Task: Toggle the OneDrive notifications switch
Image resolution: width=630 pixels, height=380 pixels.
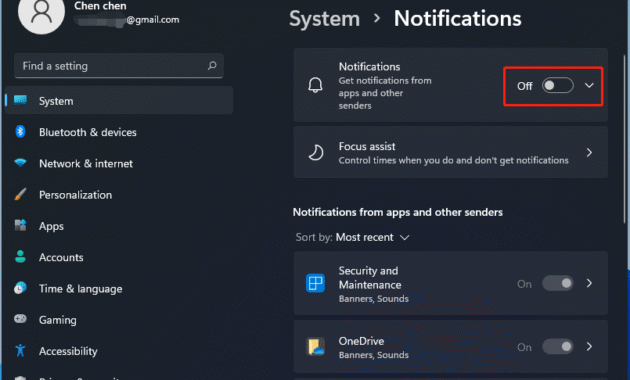Action: point(558,347)
